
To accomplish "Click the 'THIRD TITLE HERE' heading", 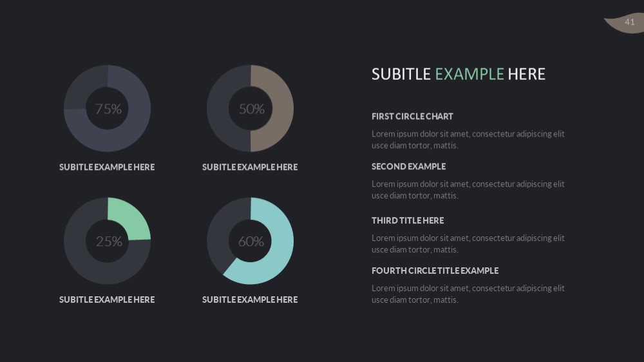I will tap(408, 220).
